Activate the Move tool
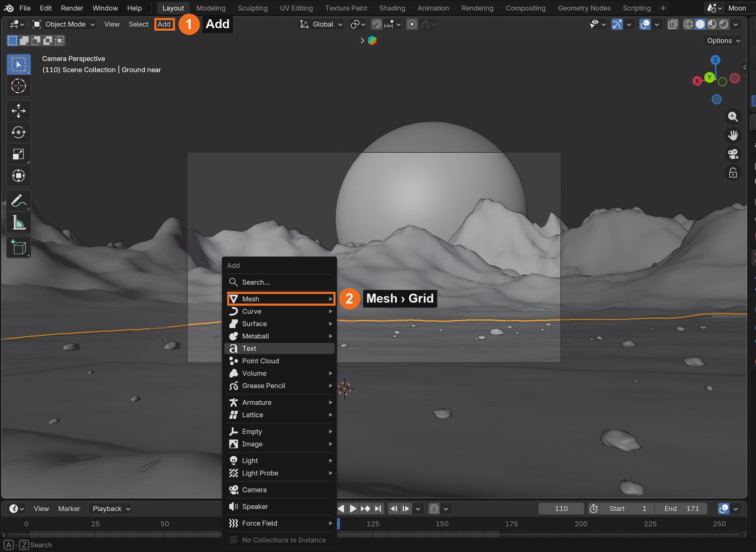This screenshot has height=552, width=756. (19, 110)
